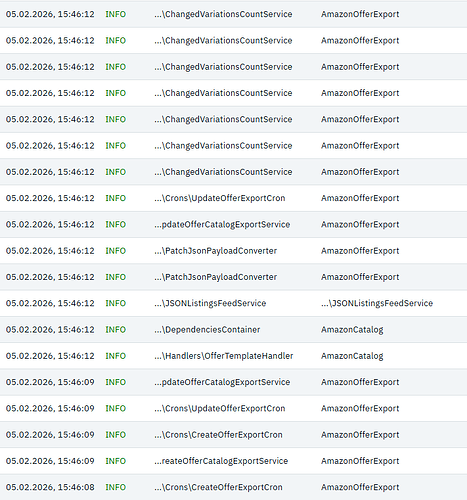Open the 15:46:12 '...pdateOfferCatalogExportService' entry
This screenshot has height=500, width=467.
(222, 225)
